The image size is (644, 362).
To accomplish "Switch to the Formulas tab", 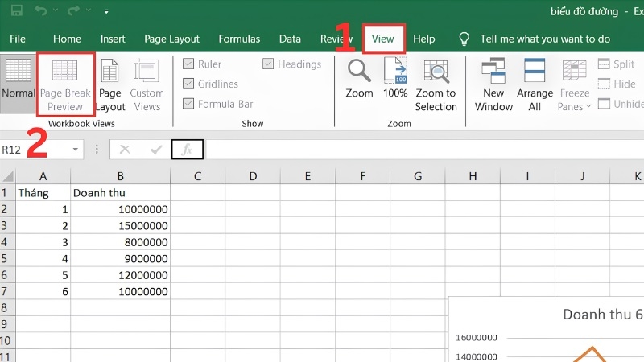I will click(239, 39).
